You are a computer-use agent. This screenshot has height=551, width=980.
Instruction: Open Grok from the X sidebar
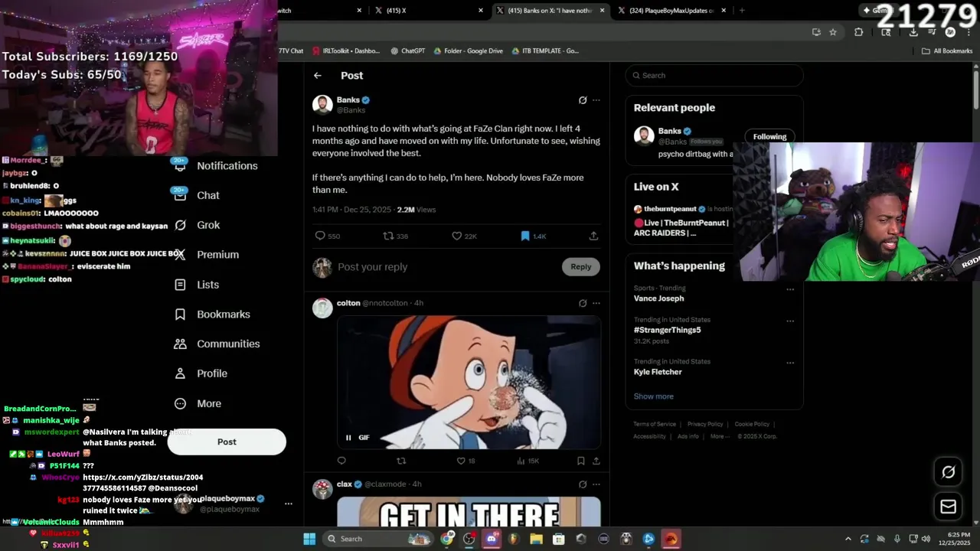pos(197,225)
